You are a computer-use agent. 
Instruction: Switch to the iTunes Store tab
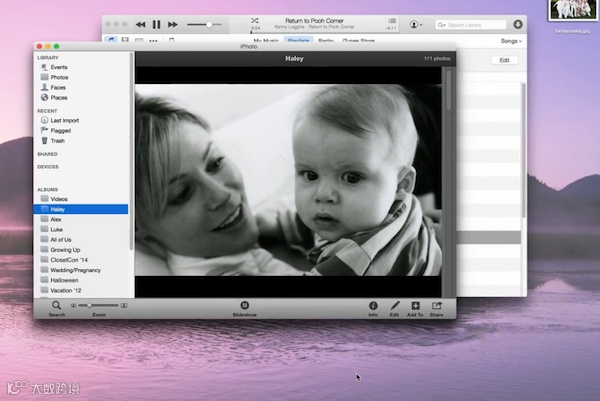click(x=359, y=41)
